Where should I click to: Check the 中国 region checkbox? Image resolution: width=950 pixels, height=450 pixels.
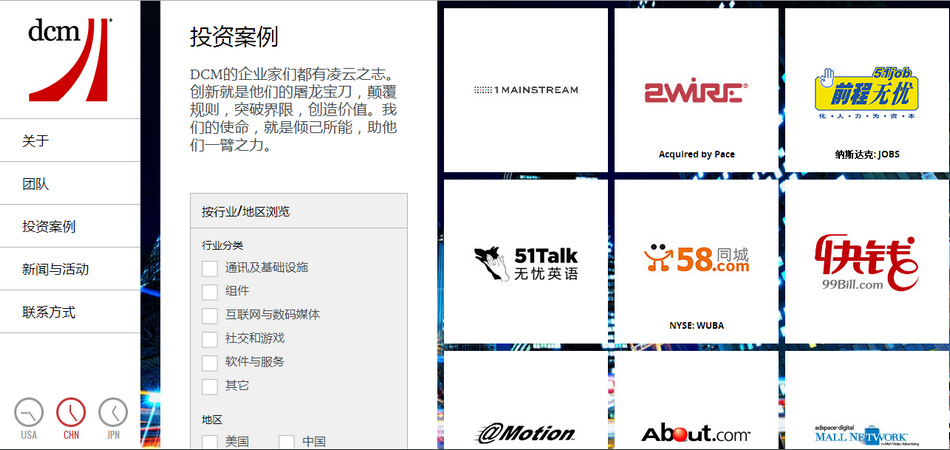[x=286, y=442]
